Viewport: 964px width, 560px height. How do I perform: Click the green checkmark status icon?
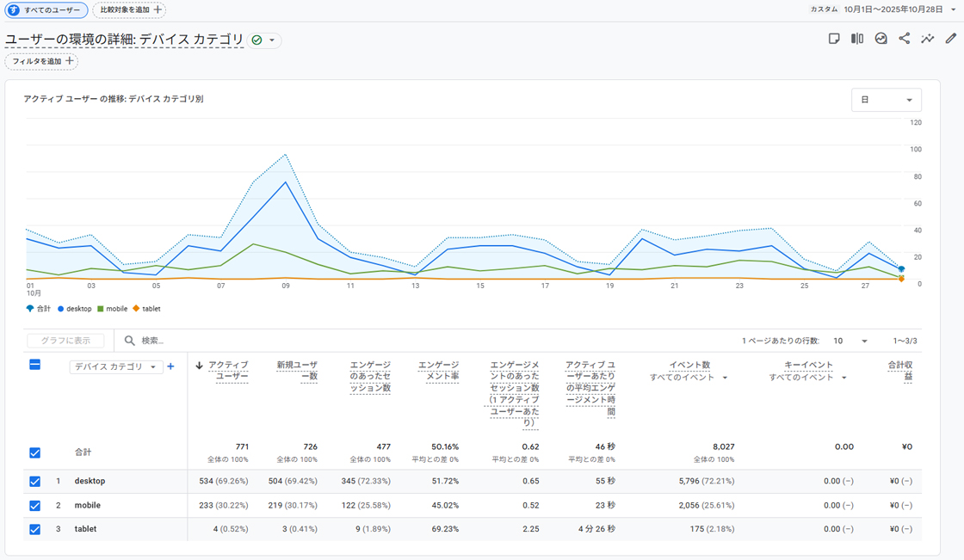(256, 40)
